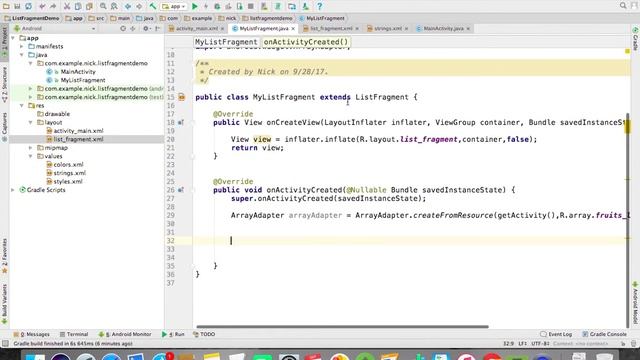Image resolution: width=640 pixels, height=360 pixels.
Task: Toggle the Gradle side panel on right edge
Action: 636,39
